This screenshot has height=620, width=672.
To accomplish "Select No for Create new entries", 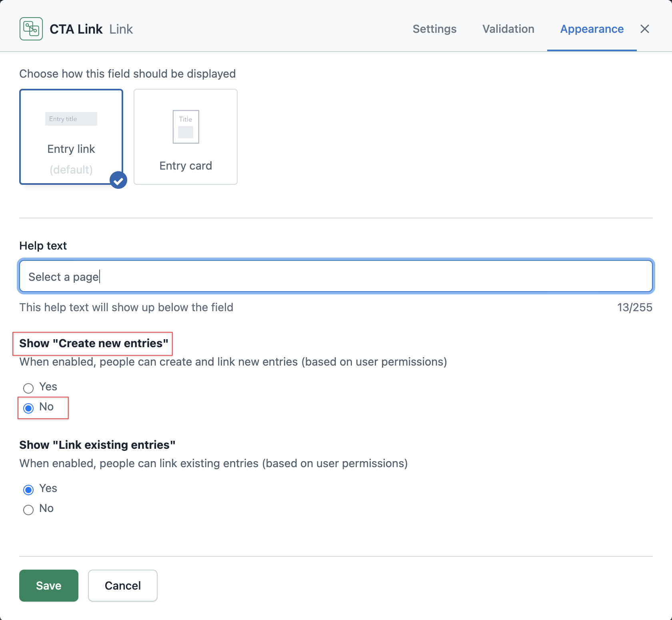I will 28,408.
